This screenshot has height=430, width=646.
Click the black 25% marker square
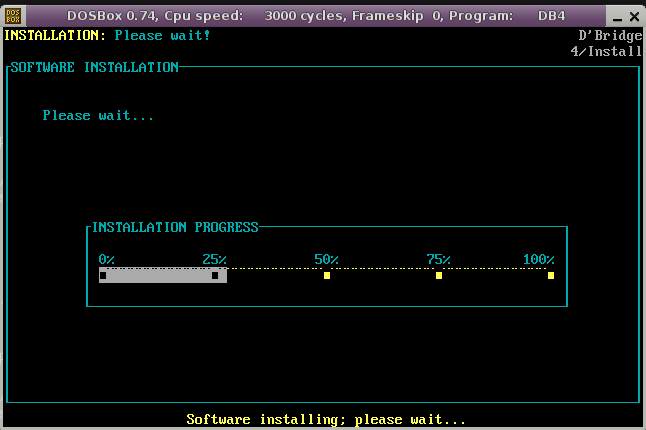(215, 275)
